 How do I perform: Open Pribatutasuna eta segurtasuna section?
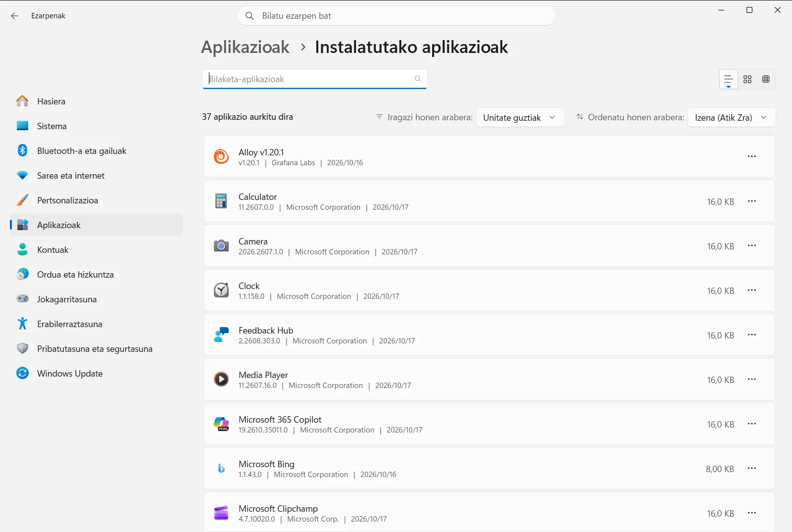point(97,348)
